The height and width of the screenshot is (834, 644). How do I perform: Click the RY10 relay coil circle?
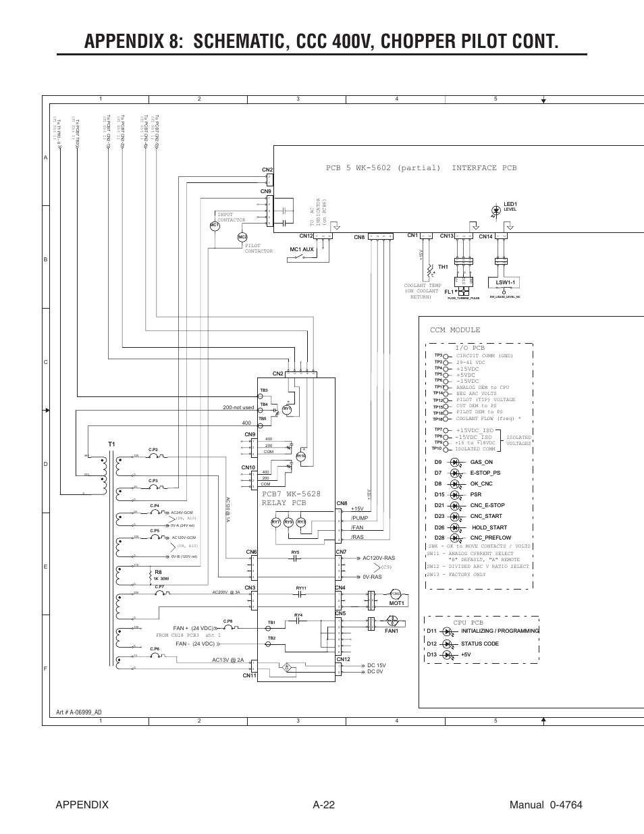pyautogui.click(x=301, y=457)
